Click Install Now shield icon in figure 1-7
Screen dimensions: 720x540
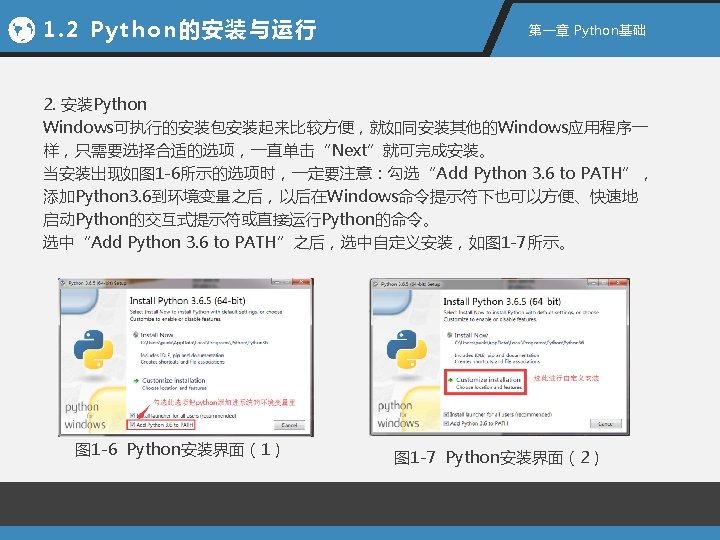(x=450, y=335)
